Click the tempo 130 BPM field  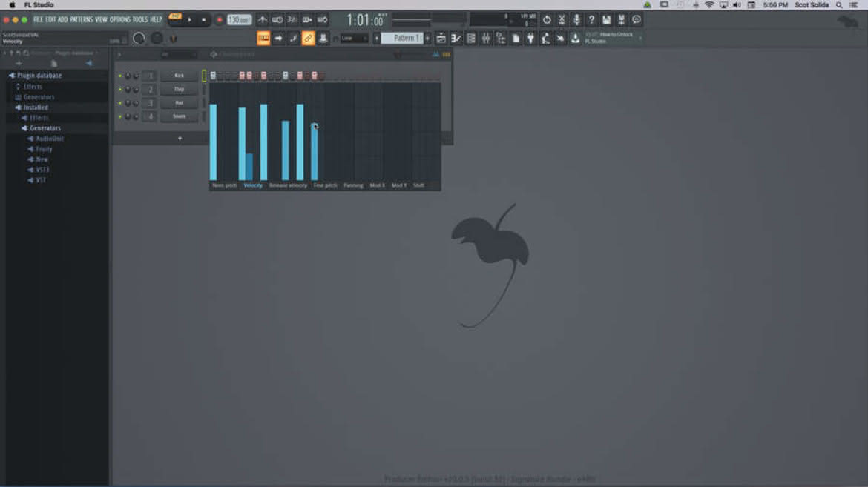(x=239, y=20)
